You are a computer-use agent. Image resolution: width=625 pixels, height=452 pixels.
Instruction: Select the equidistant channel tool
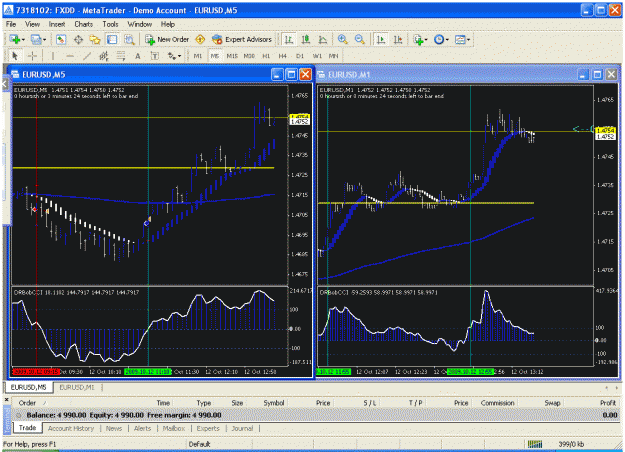coord(104,56)
